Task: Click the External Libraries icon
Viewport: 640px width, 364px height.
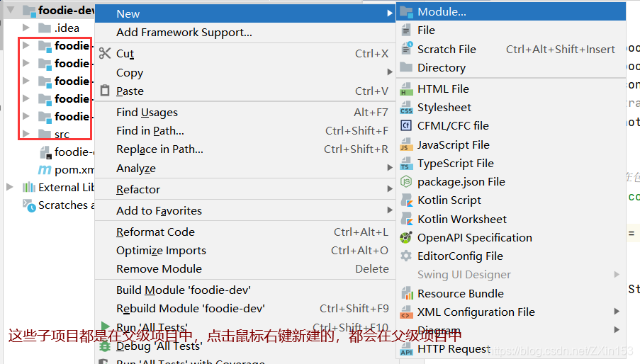Action: coord(29,187)
